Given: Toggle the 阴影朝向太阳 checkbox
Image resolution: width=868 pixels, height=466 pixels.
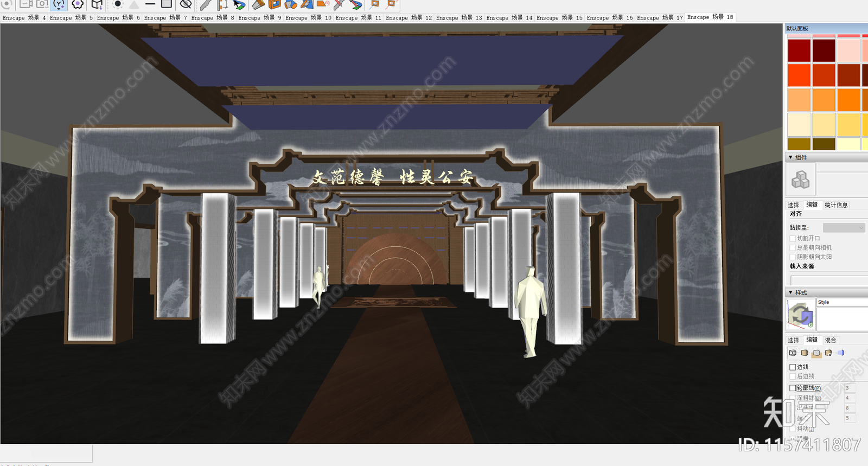Looking at the screenshot, I should (793, 257).
